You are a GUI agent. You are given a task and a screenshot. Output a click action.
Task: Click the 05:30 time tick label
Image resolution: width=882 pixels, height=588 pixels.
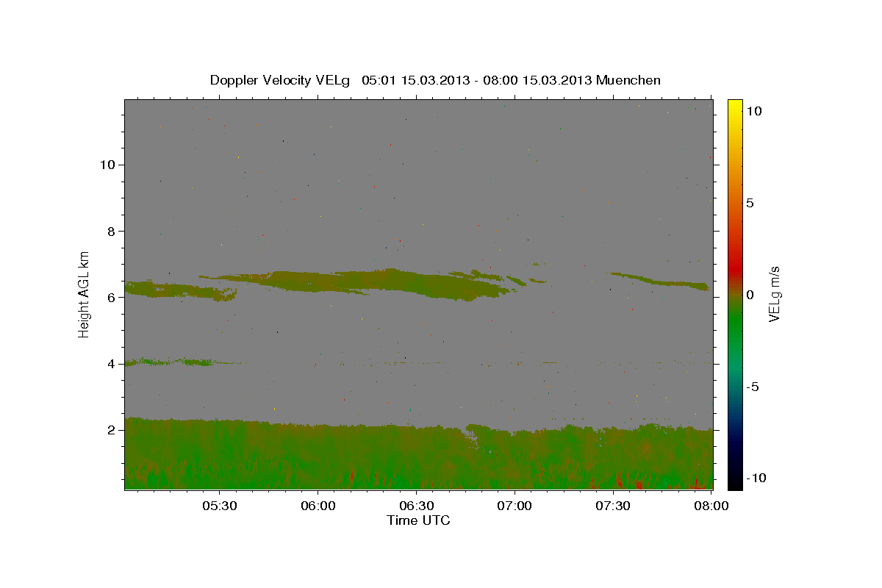[219, 506]
